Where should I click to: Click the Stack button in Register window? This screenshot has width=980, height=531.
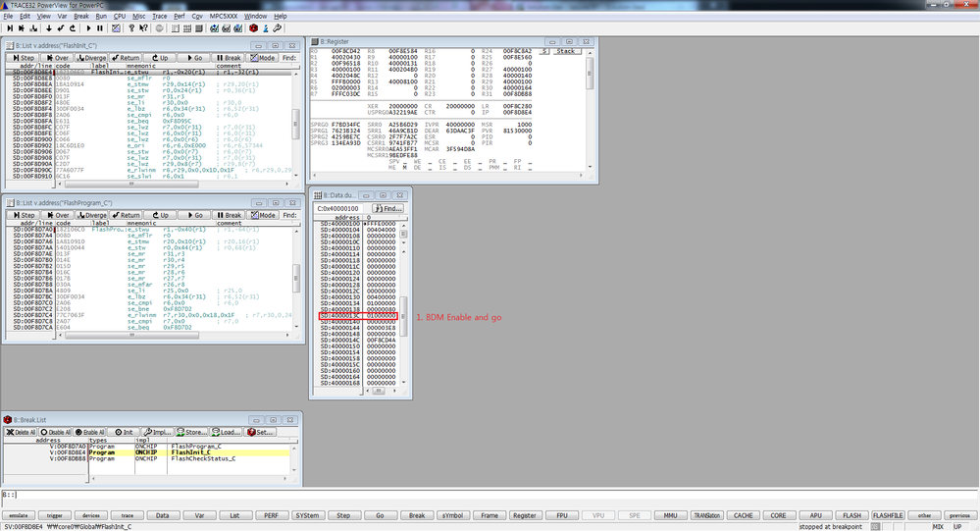click(x=566, y=51)
